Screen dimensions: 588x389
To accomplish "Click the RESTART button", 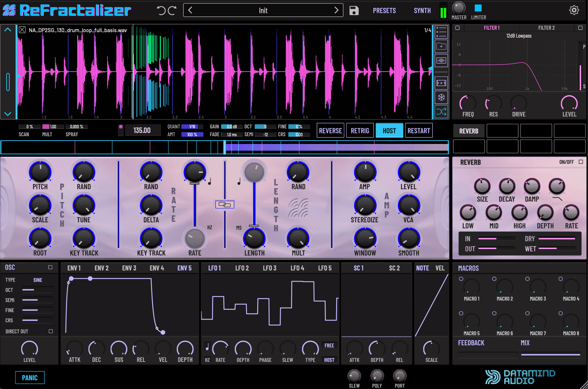I will (419, 130).
